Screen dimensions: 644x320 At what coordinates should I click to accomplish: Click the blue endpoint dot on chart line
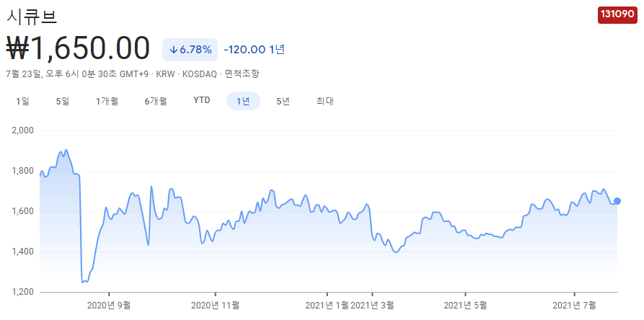point(617,201)
